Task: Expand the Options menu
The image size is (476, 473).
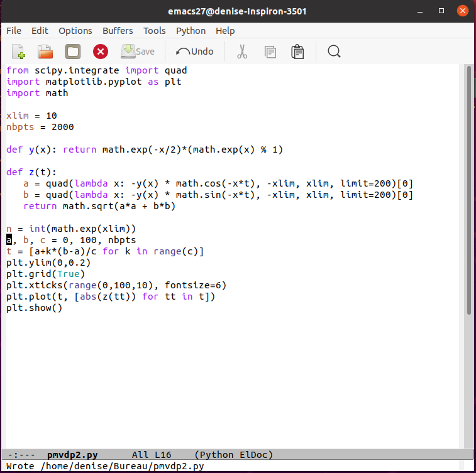Action: point(75,30)
